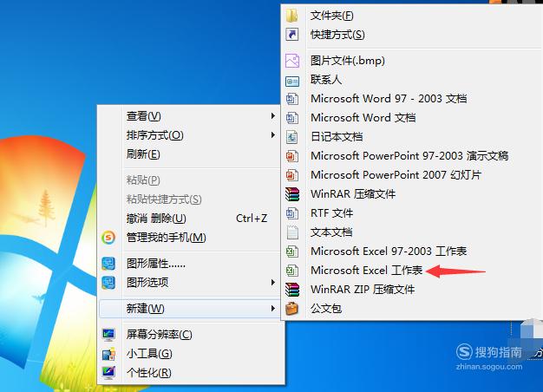This screenshot has width=543, height=392.
Task: Click the monitor icon beside 屏幕分辨率(C)
Action: pyautogui.click(x=108, y=335)
